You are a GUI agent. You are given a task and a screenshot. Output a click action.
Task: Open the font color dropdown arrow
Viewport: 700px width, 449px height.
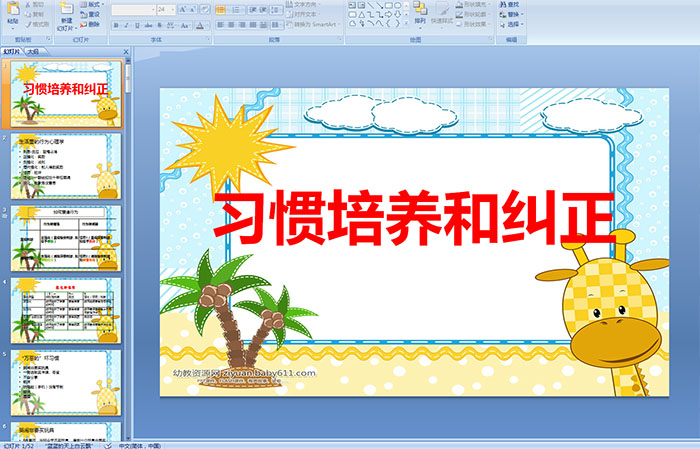(x=207, y=25)
